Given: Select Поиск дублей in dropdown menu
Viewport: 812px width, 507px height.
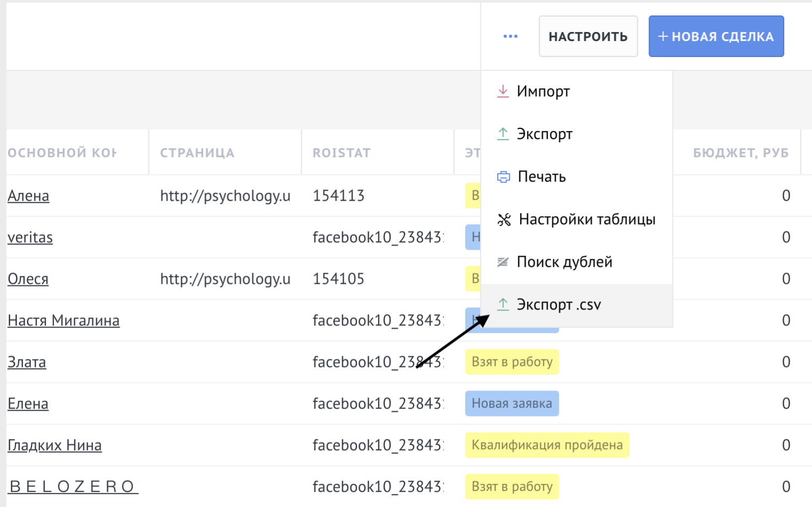Looking at the screenshot, I should coord(564,262).
